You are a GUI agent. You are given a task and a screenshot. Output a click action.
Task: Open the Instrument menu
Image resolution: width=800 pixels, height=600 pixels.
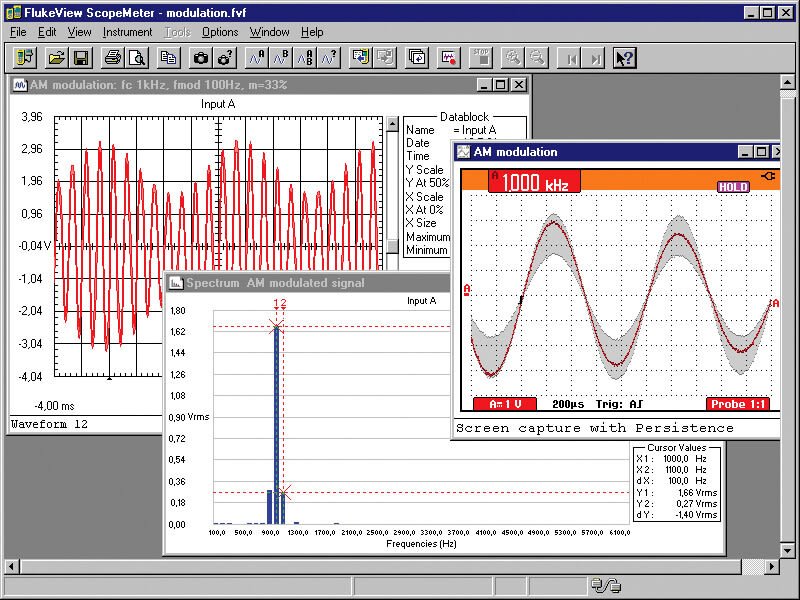(x=127, y=32)
